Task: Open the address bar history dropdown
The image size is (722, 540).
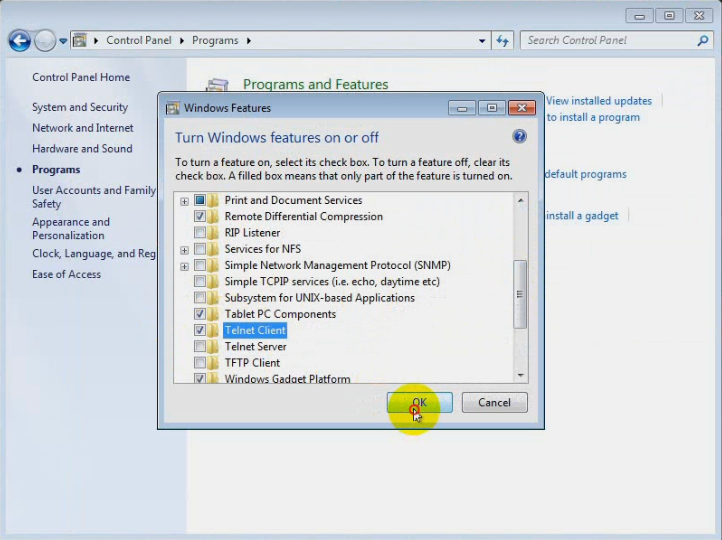Action: pos(482,41)
